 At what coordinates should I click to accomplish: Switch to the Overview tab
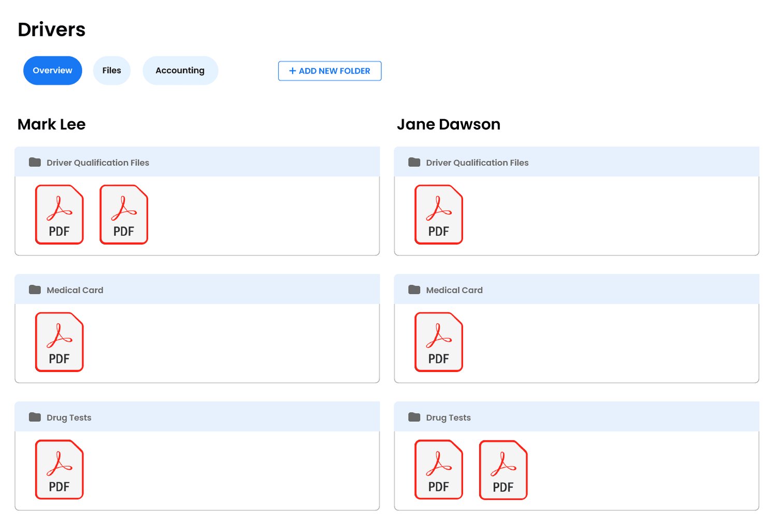(52, 70)
